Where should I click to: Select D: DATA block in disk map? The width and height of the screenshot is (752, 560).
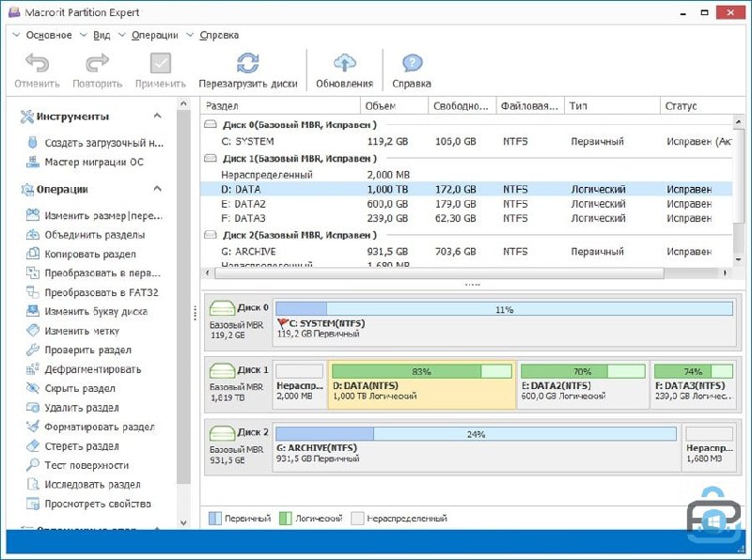click(x=421, y=385)
